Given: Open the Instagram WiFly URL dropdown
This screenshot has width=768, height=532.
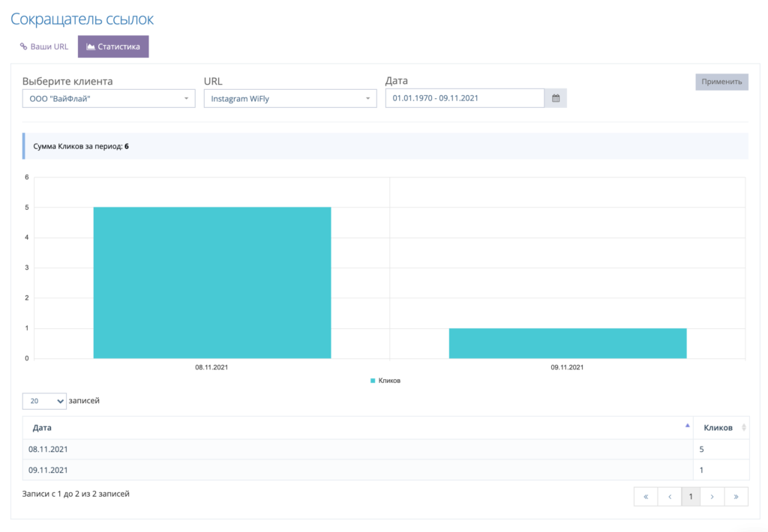Looking at the screenshot, I should [290, 98].
